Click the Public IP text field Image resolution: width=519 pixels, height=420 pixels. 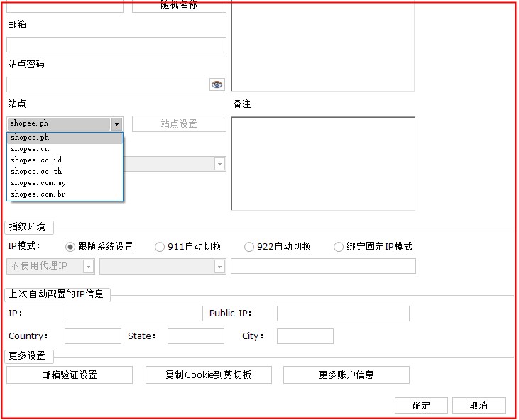click(343, 314)
